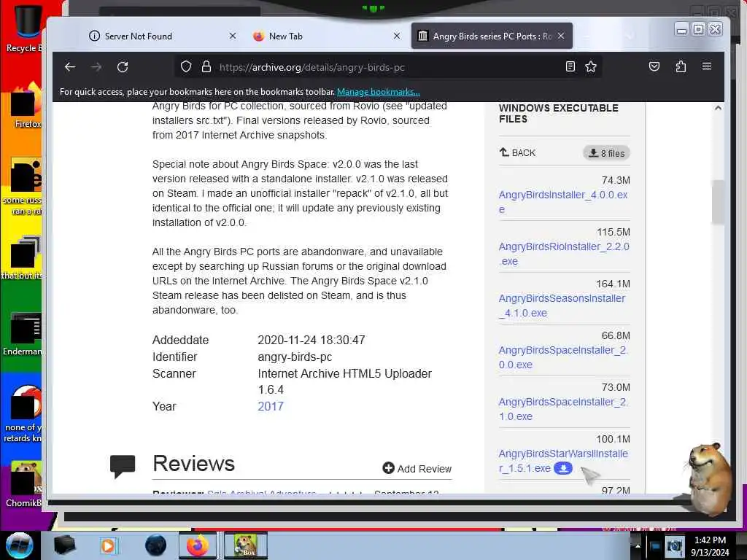Image resolution: width=747 pixels, height=560 pixels.
Task: Open the Manage bookmarks link
Action: tap(379, 92)
